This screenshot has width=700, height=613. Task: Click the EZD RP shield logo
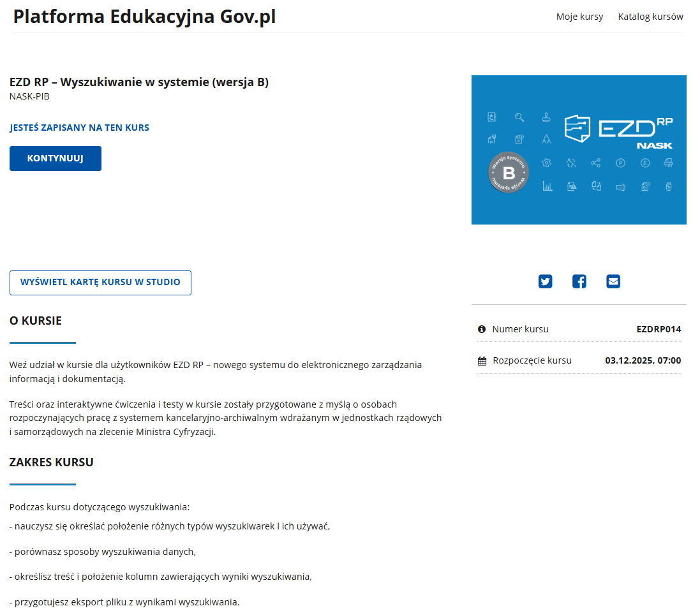coord(577,128)
